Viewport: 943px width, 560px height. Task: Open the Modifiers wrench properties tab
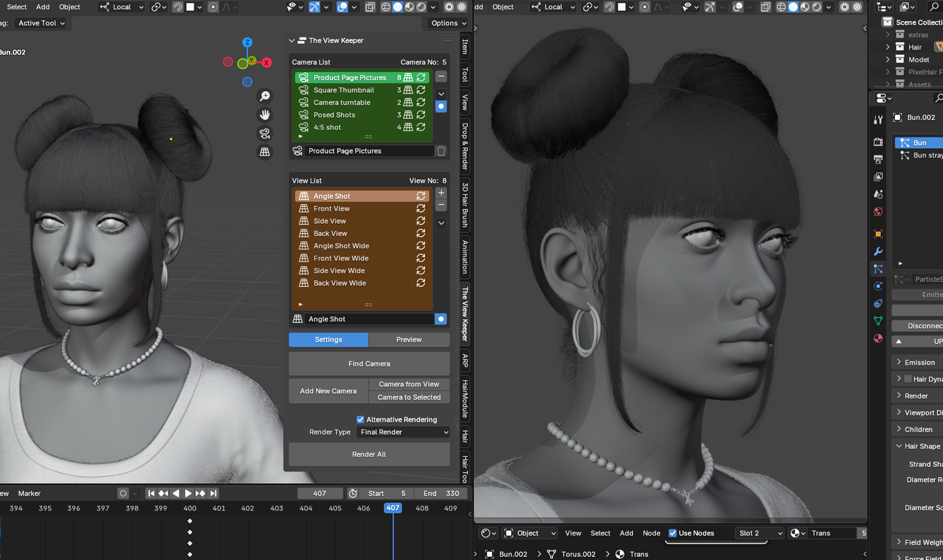[x=878, y=251]
